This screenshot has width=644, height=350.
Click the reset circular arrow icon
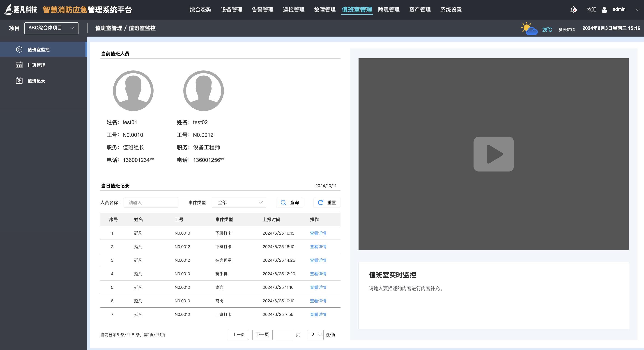[x=320, y=203]
